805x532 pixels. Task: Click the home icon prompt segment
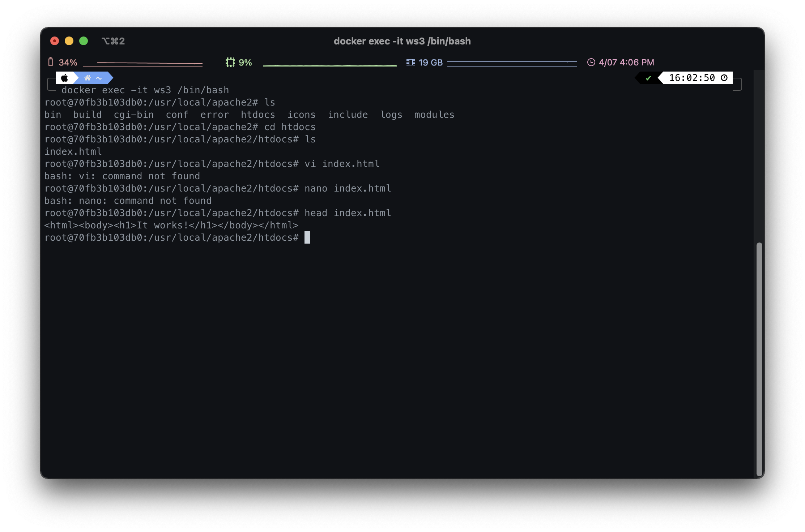click(x=88, y=78)
